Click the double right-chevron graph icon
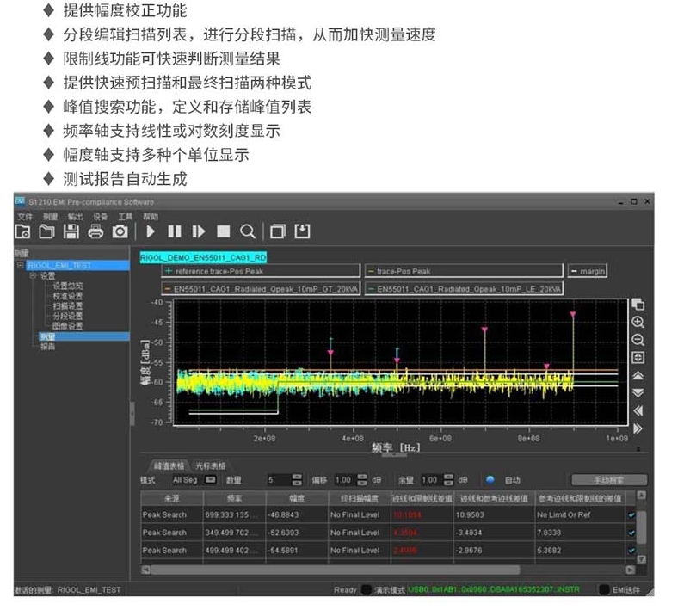690x616 pixels. click(x=638, y=428)
